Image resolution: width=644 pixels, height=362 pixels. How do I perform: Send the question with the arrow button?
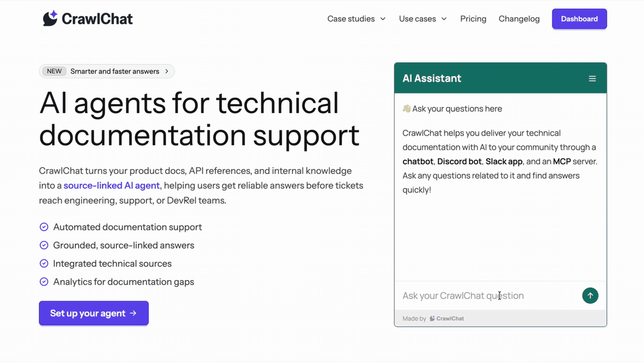coord(590,296)
